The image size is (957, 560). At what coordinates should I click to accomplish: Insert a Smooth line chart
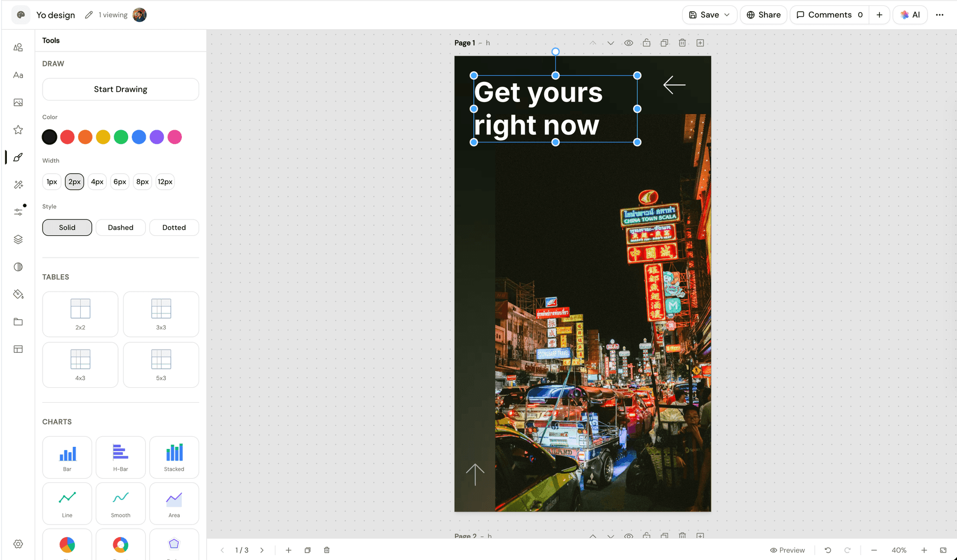coord(121,504)
